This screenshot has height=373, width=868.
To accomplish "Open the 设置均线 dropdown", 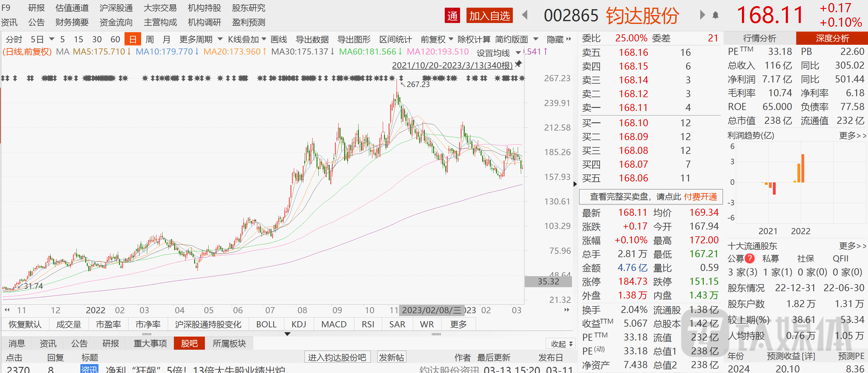I will (499, 53).
